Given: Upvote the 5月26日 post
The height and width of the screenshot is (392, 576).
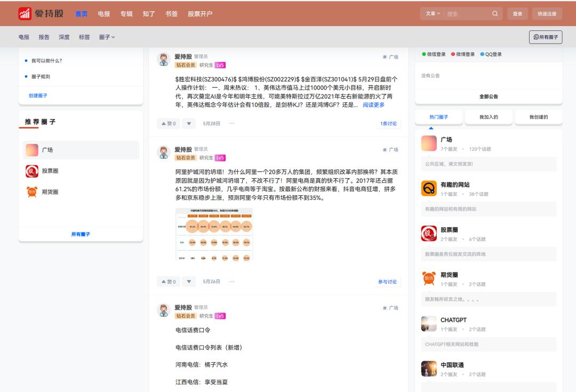Looking at the screenshot, I should (x=169, y=282).
